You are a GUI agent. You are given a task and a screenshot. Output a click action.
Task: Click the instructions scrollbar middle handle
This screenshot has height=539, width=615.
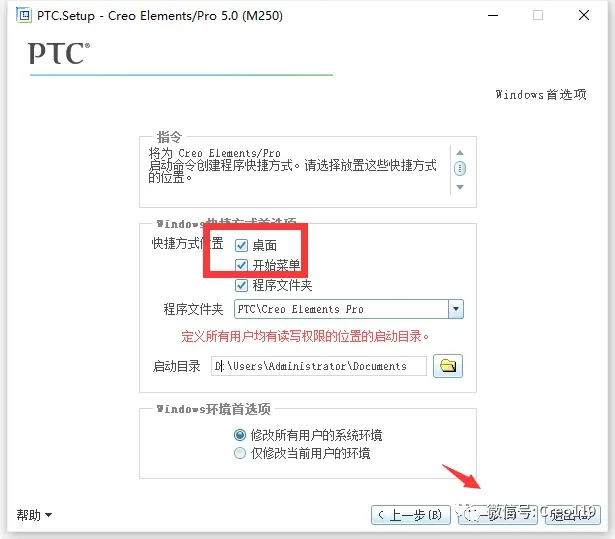(x=460, y=169)
